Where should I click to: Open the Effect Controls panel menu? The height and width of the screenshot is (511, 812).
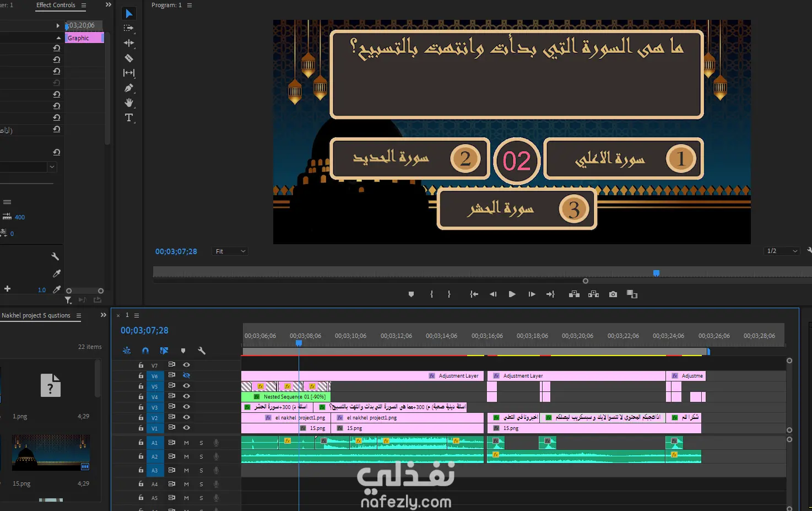84,6
